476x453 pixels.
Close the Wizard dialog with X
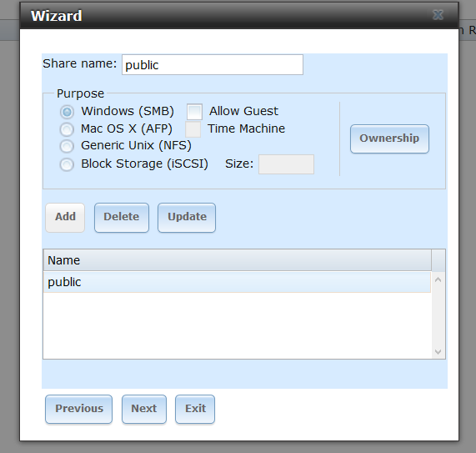click(438, 15)
